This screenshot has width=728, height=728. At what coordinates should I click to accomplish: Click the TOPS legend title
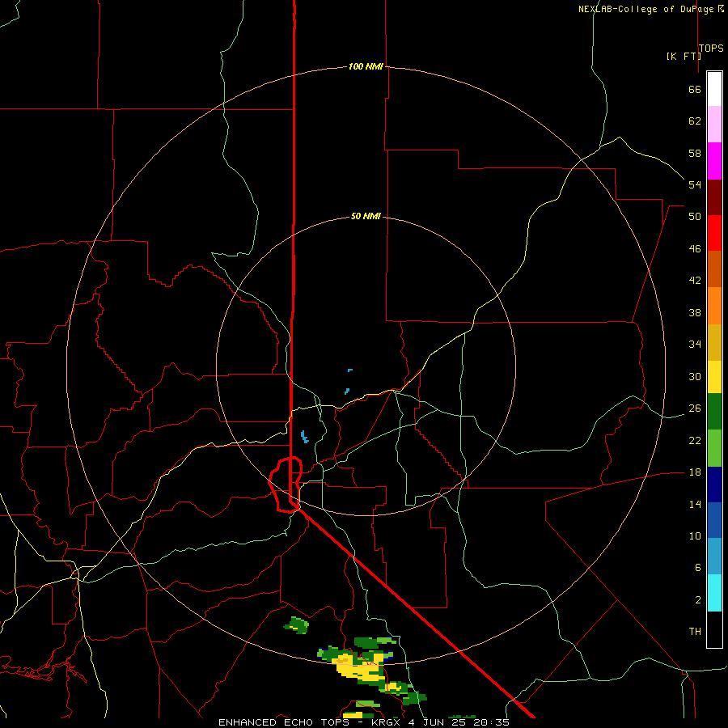pos(711,49)
